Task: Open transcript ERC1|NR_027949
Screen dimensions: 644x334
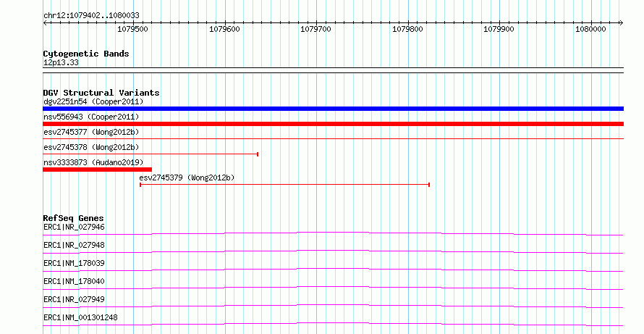Action: pyautogui.click(x=74, y=299)
